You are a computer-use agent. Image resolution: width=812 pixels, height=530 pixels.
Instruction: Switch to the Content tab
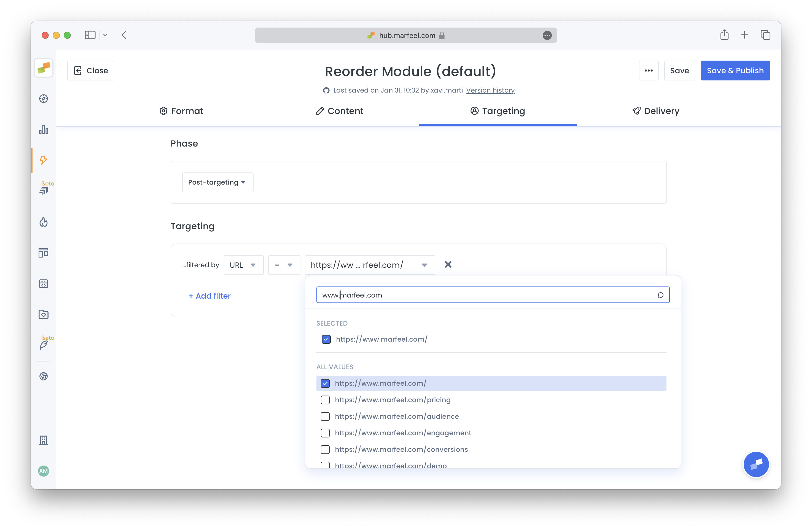pos(340,111)
